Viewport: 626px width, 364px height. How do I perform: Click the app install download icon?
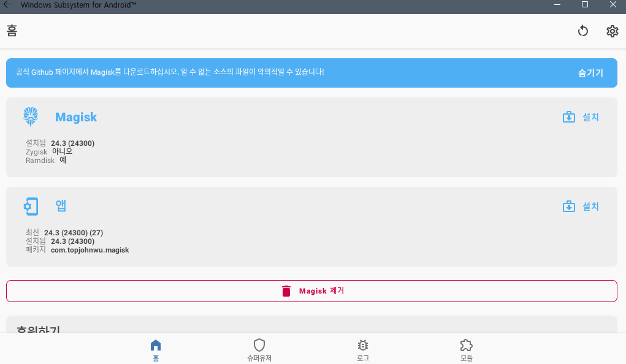pos(569,207)
